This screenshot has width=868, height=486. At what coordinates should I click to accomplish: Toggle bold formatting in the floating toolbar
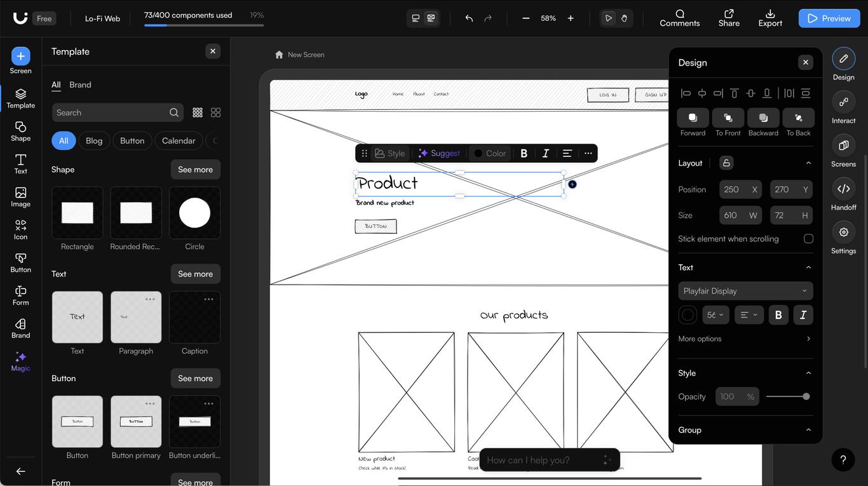coord(524,153)
